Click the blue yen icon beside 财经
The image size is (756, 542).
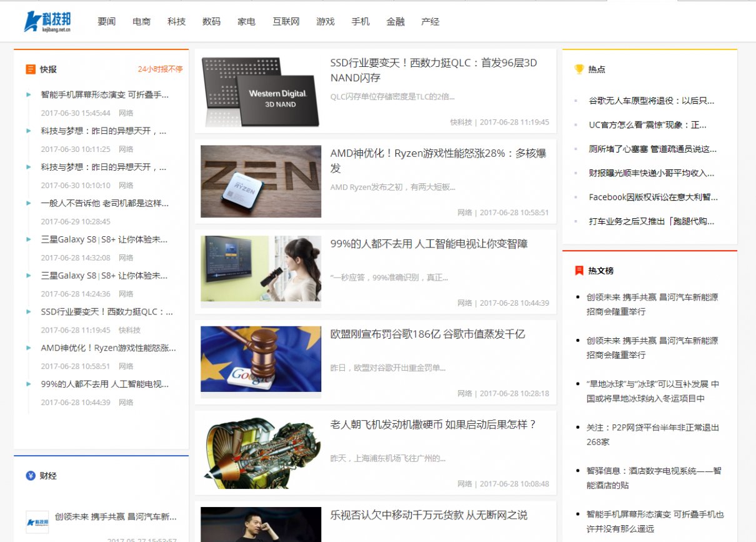(31, 476)
